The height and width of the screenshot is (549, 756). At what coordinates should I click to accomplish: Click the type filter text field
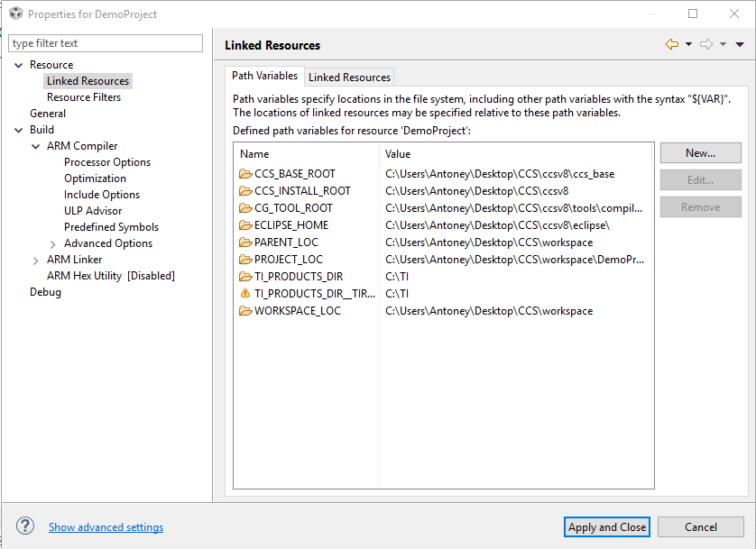(106, 43)
